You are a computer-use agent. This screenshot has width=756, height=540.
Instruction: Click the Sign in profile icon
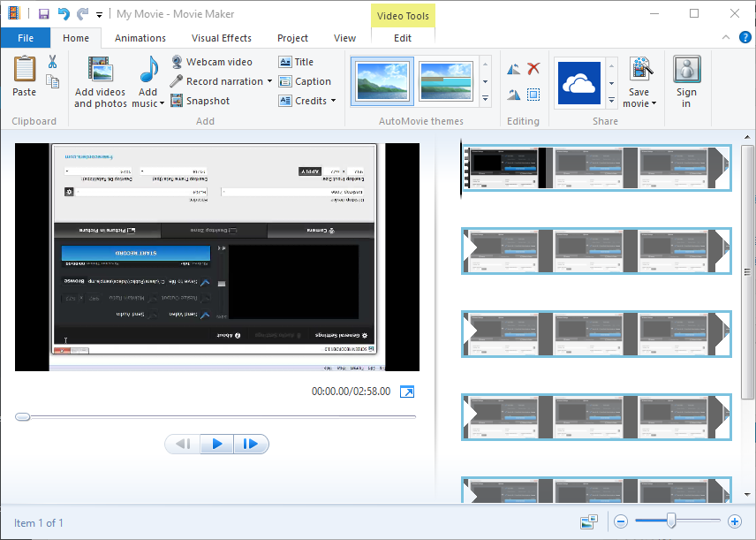(686, 71)
